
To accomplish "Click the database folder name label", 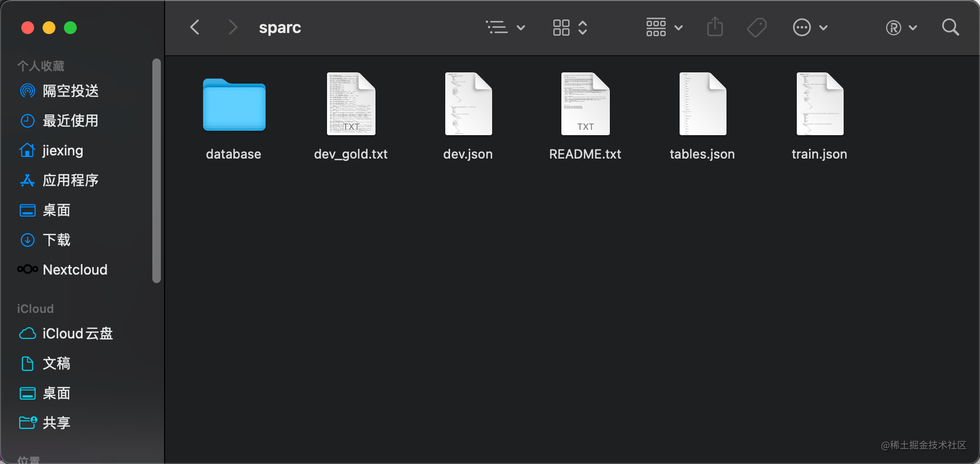I will pos(234,154).
